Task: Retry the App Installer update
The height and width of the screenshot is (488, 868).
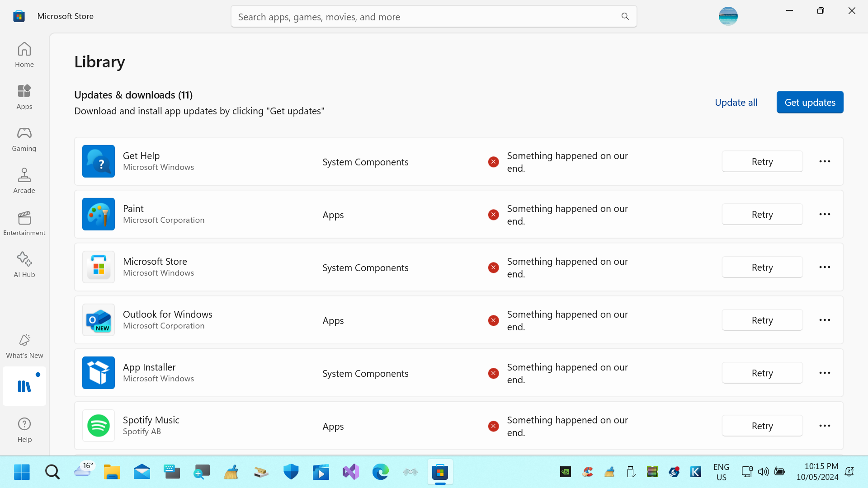Action: [x=762, y=373]
